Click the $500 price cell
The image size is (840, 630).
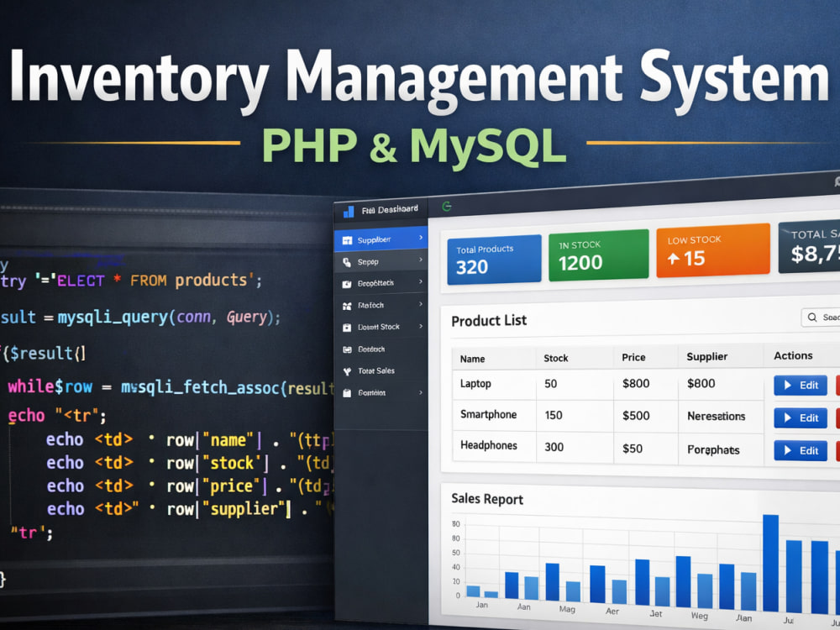click(x=636, y=416)
